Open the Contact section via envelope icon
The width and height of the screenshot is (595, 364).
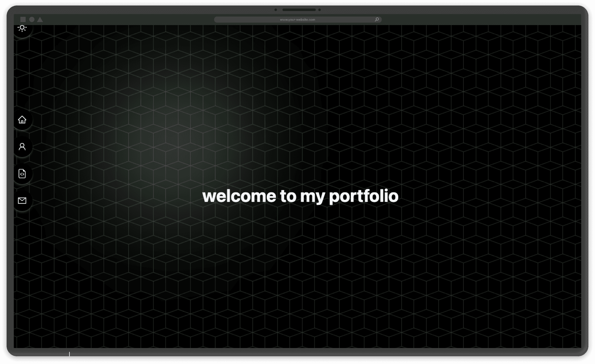point(22,201)
